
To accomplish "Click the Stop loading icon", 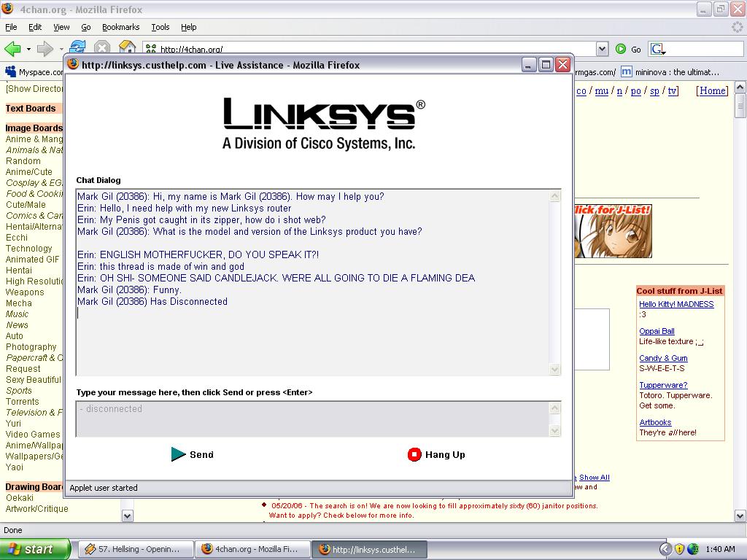I will (x=102, y=47).
